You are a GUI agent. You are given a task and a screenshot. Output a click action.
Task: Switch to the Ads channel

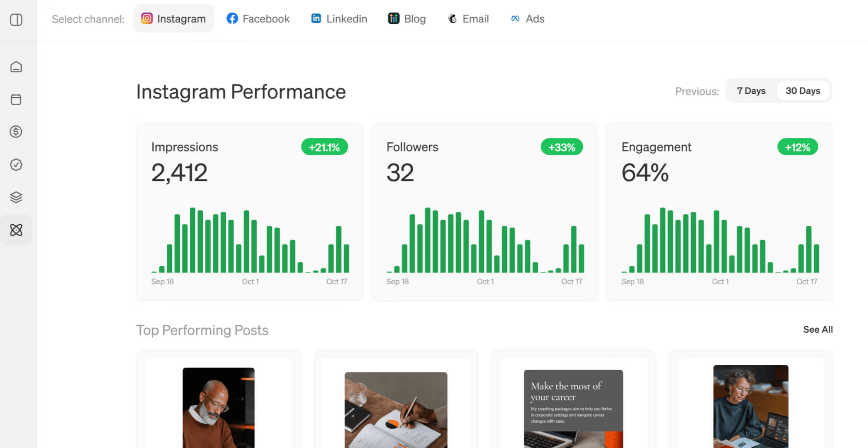[x=527, y=19]
